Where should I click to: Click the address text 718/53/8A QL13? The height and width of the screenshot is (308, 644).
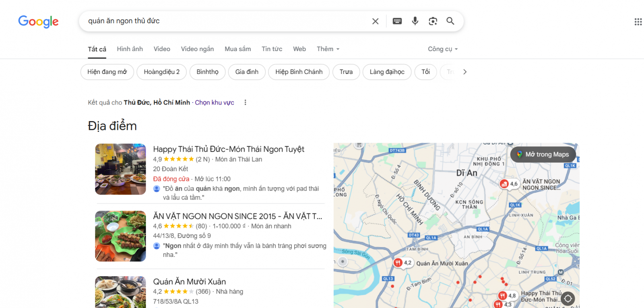(176, 301)
